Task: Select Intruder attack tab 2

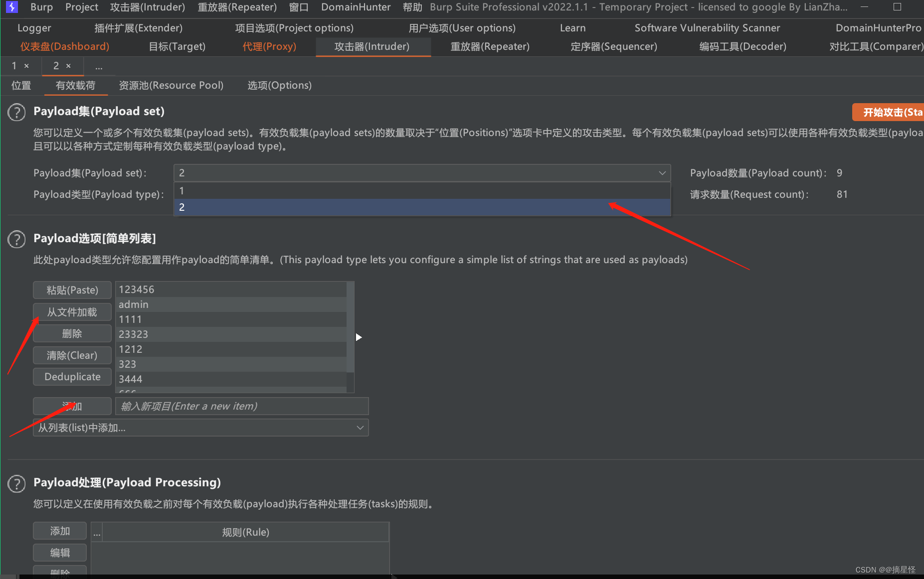Action: point(56,66)
